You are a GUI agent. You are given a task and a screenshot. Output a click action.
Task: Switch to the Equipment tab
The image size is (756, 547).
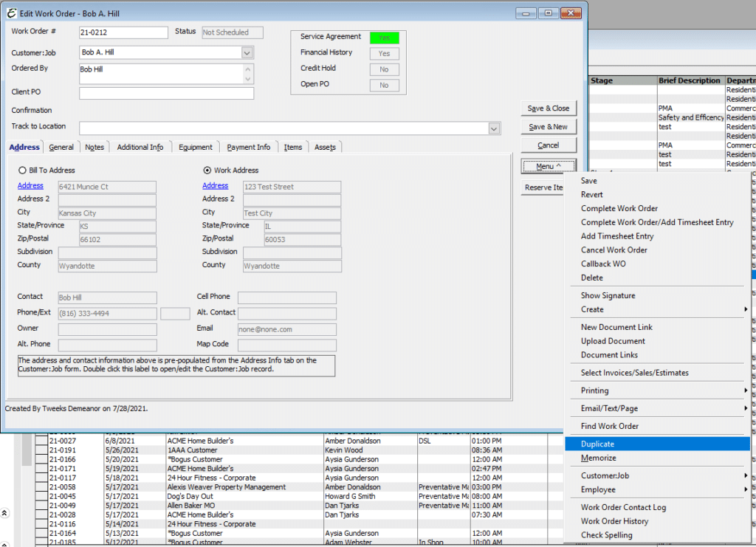pyautogui.click(x=196, y=147)
